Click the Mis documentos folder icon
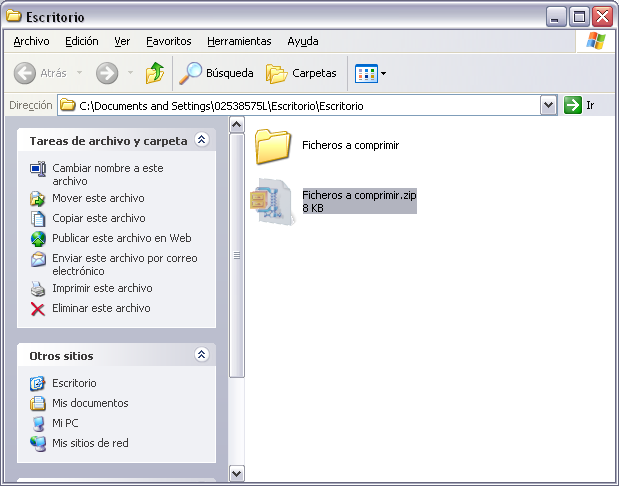 (x=38, y=403)
